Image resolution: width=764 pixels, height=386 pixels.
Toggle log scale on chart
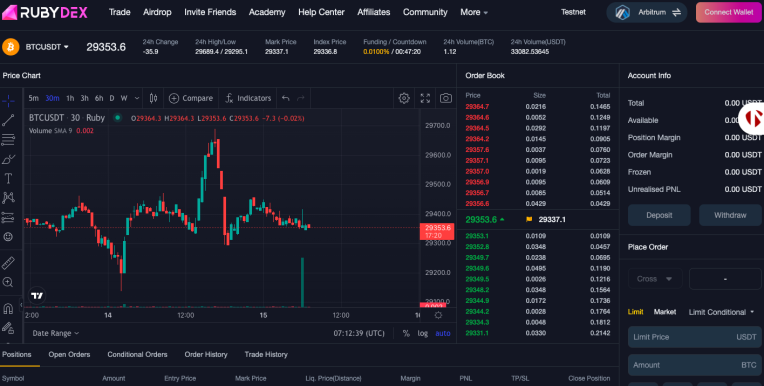pos(422,333)
